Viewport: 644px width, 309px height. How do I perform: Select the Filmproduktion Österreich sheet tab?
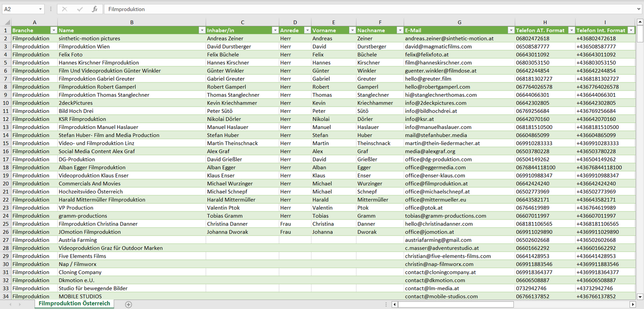pyautogui.click(x=74, y=304)
